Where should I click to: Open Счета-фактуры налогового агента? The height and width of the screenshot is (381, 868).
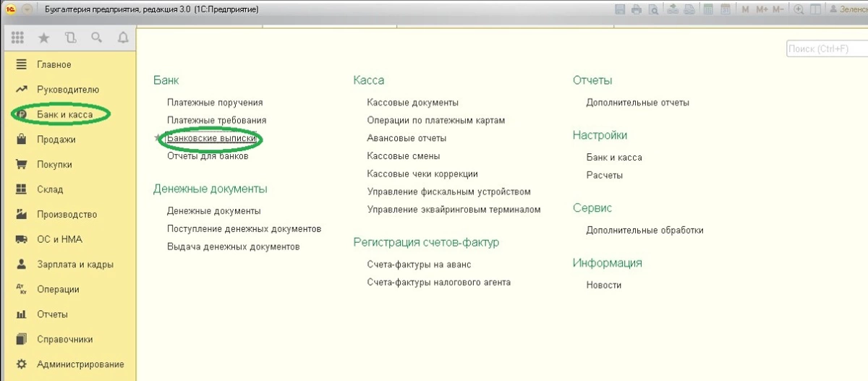click(438, 282)
